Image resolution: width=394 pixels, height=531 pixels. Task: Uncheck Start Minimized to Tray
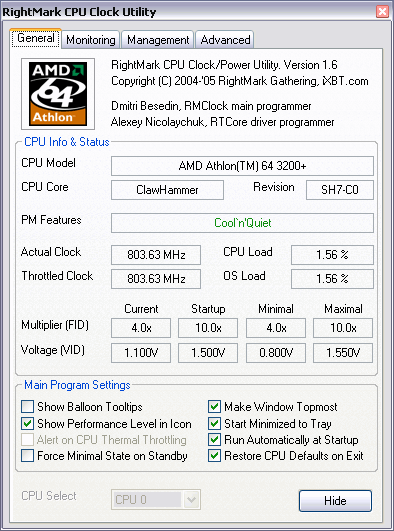click(214, 423)
